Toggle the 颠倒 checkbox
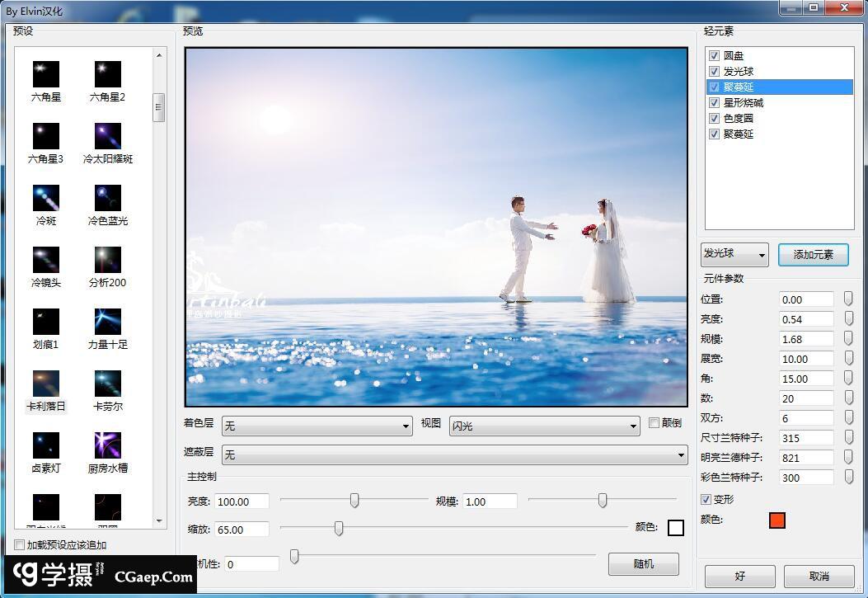 655,423
